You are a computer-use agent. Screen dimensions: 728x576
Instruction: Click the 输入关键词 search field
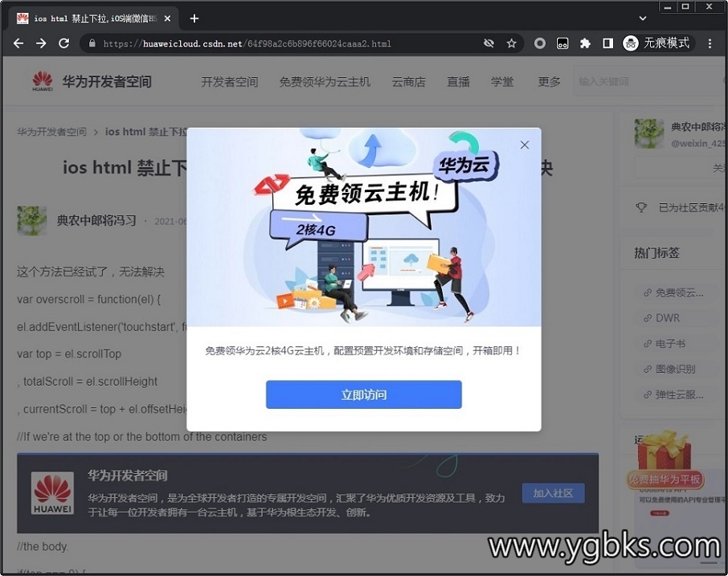pos(650,82)
